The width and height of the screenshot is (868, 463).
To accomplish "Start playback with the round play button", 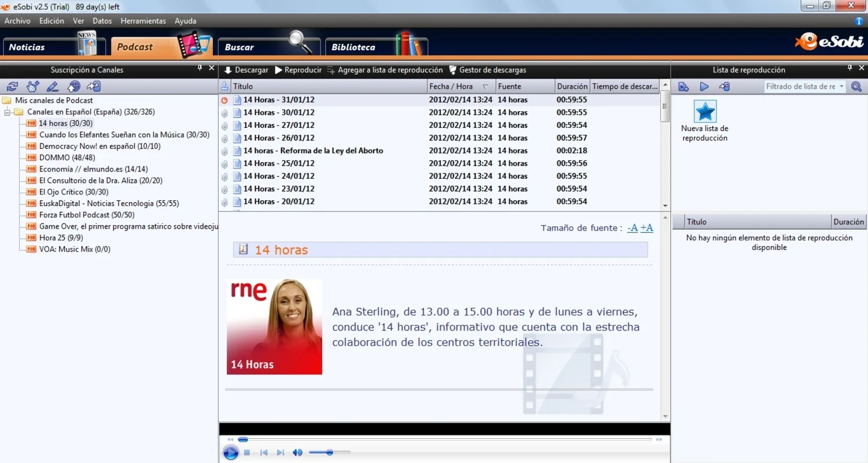I will 230,453.
